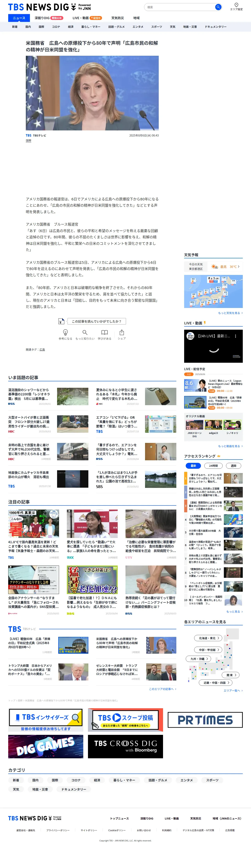Open トランプ大統領 5500億ドル article
The width and height of the screenshot is (251, 868).
(48, 672)
